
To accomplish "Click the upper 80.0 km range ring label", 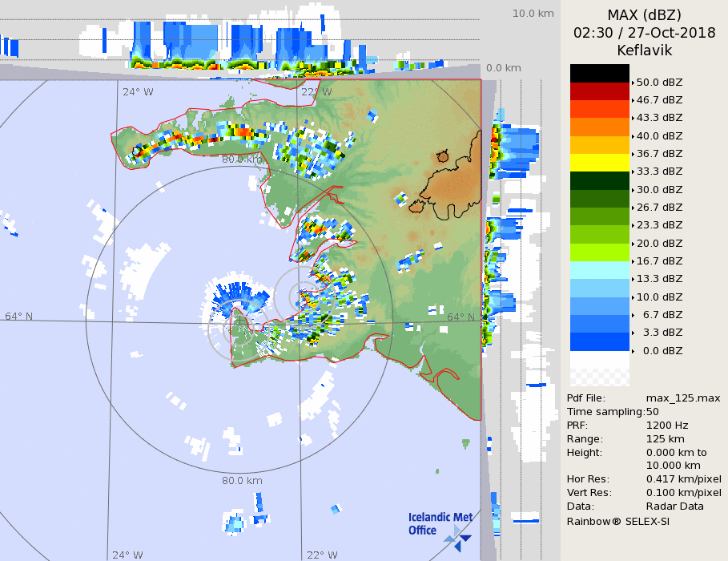I will pyautogui.click(x=242, y=159).
